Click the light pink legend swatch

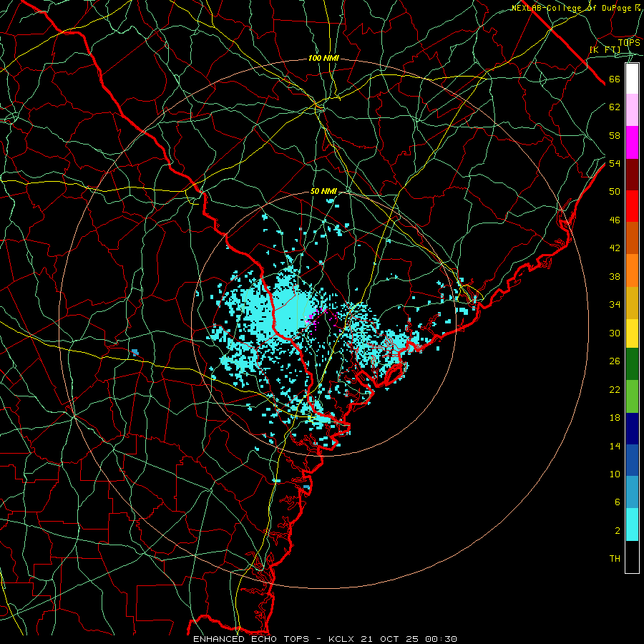pyautogui.click(x=632, y=110)
